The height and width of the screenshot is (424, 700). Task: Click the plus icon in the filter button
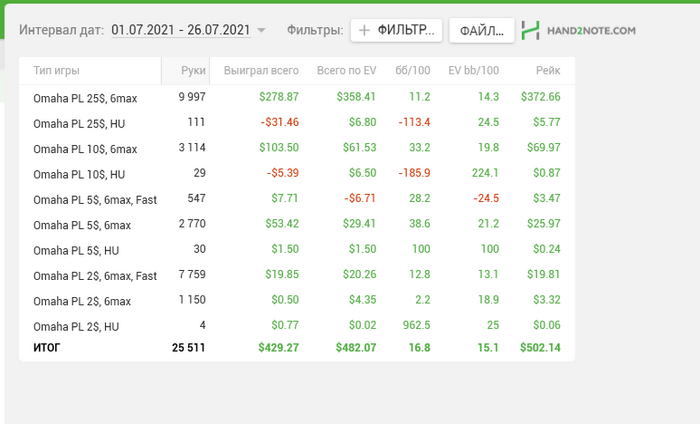coord(364,30)
